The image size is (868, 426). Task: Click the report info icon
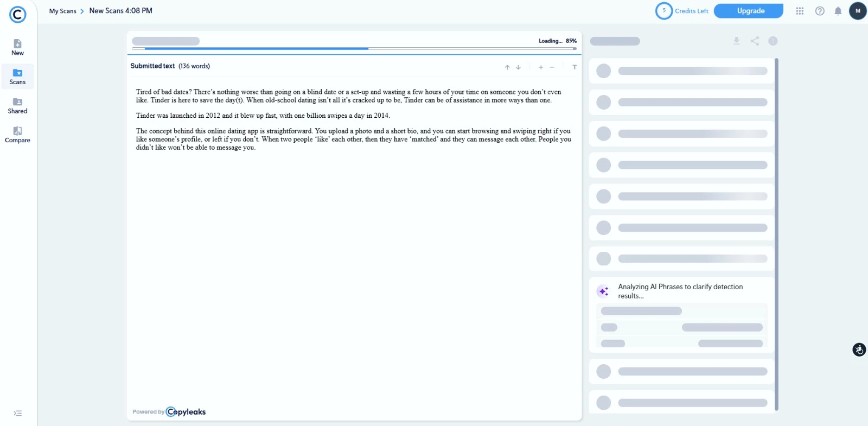coord(773,41)
